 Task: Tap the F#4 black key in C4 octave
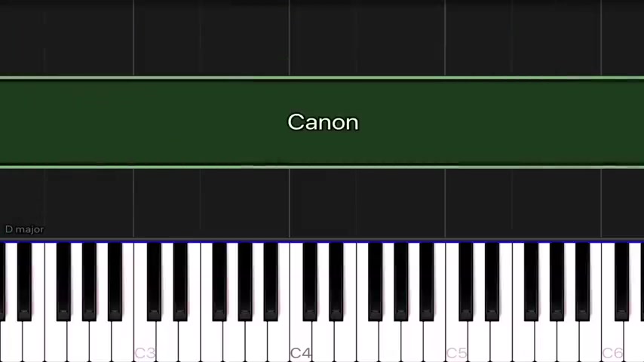(x=375, y=281)
